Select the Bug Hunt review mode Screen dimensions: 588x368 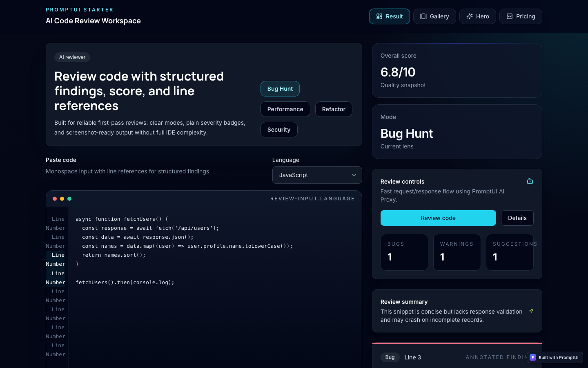click(x=280, y=89)
